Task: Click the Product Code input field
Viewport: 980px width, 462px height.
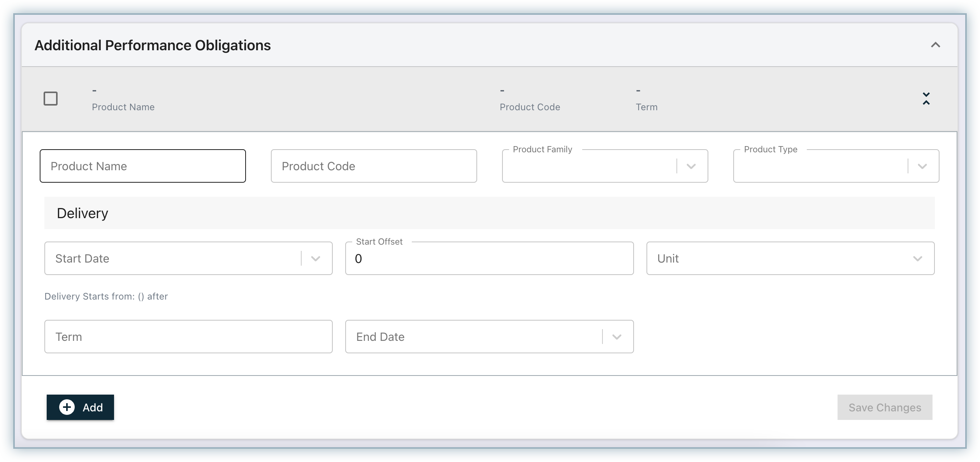Action: point(374,166)
